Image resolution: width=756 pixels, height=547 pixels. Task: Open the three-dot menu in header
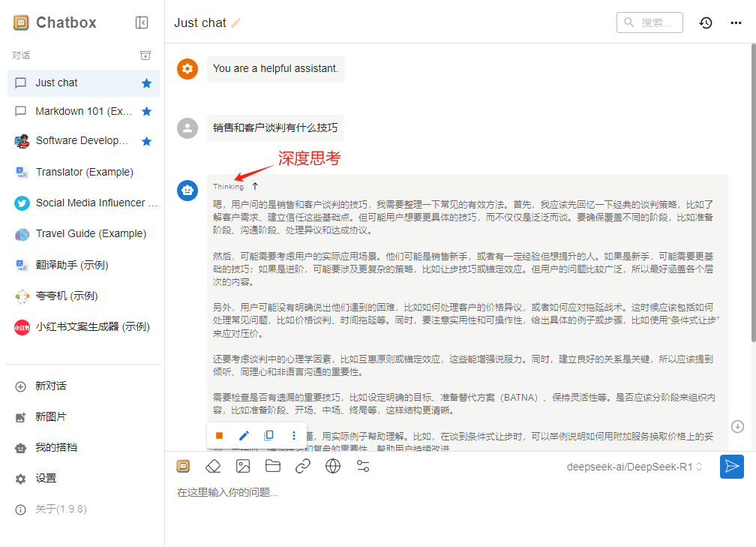736,23
